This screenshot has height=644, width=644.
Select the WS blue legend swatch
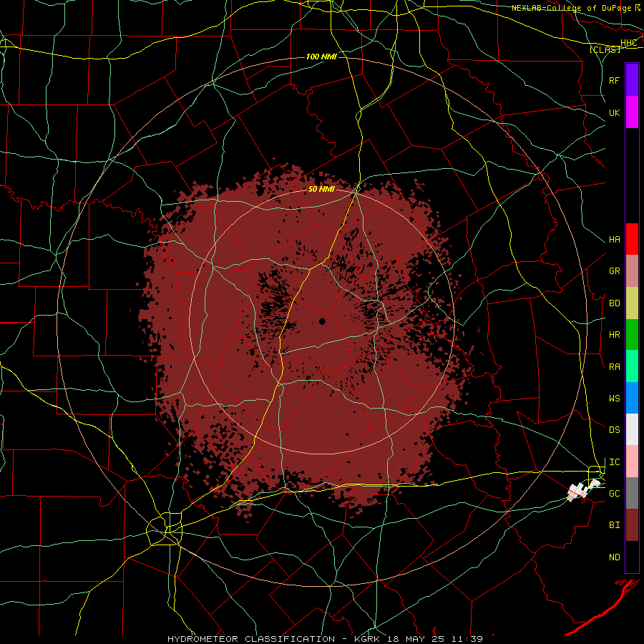(632, 398)
